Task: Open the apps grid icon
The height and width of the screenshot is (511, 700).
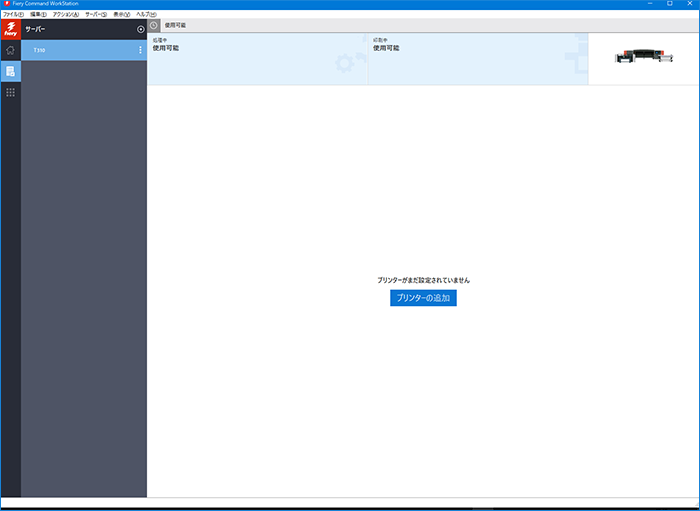Action: pyautogui.click(x=10, y=92)
